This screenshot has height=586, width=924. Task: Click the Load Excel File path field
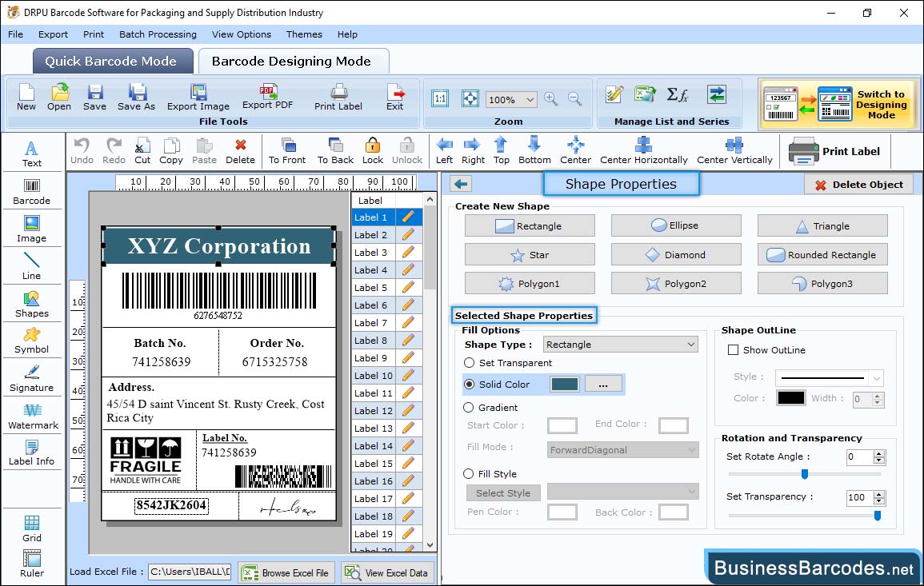click(189, 572)
